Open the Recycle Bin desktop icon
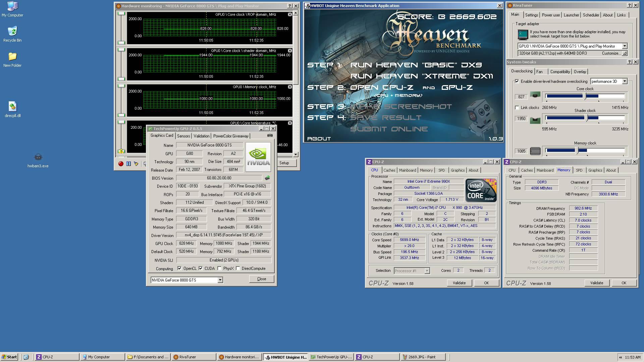This screenshot has width=644, height=362. tap(12, 34)
